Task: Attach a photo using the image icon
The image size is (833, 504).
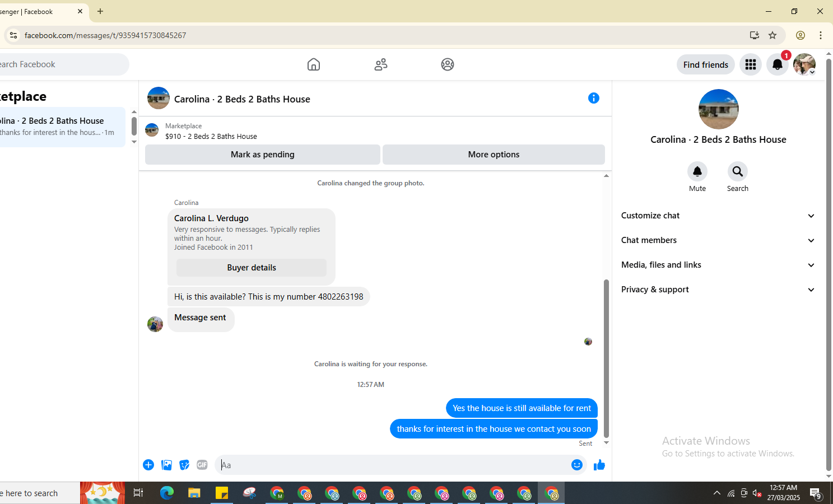Action: coord(166,465)
